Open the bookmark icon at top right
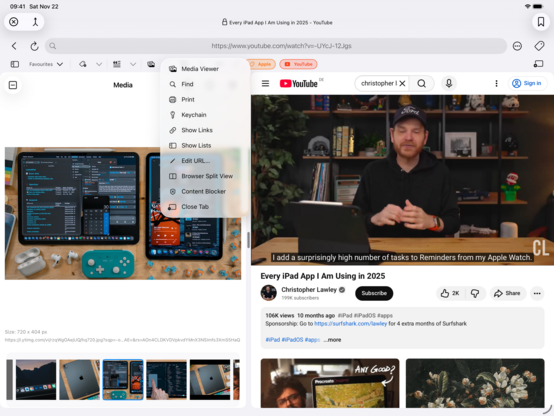Screen dimensions: 554x416 point(541,22)
